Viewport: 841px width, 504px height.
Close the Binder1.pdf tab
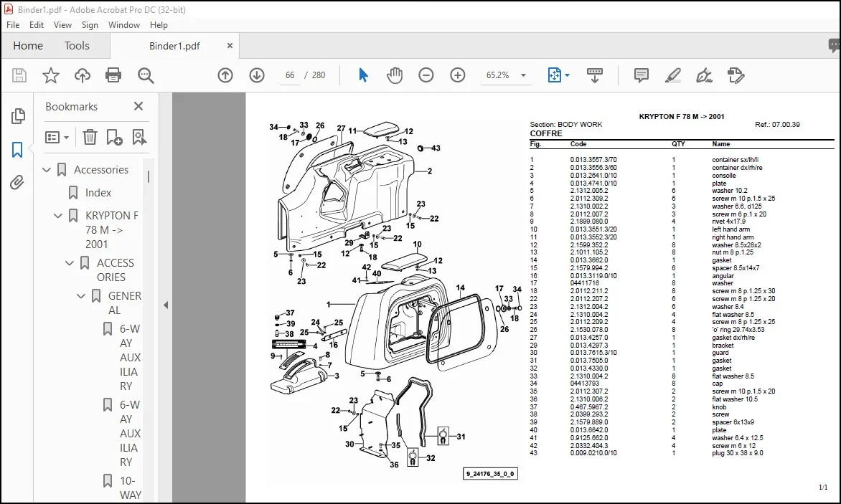click(230, 46)
